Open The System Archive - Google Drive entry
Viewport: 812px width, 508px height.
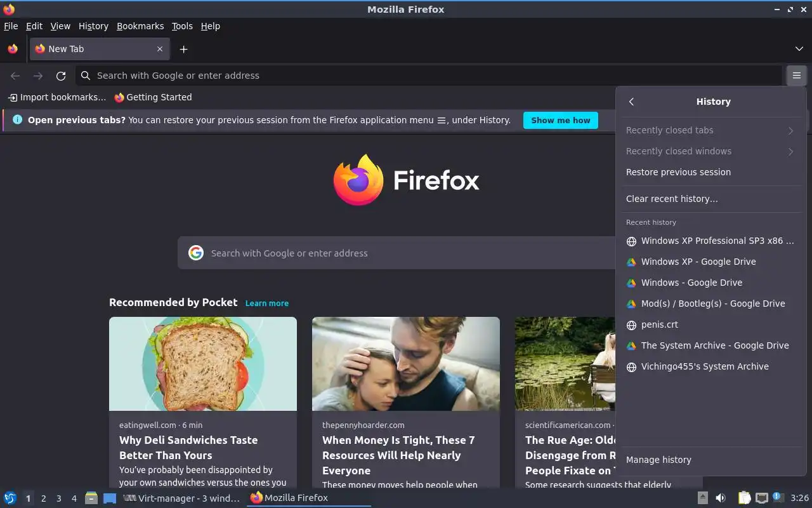pos(711,345)
